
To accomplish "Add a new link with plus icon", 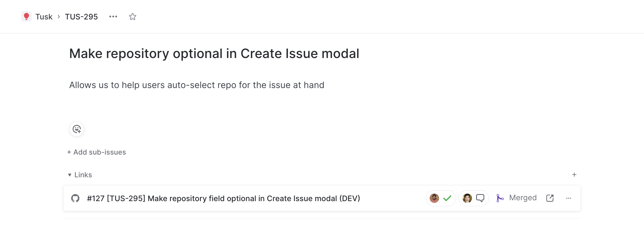I will coord(574,175).
